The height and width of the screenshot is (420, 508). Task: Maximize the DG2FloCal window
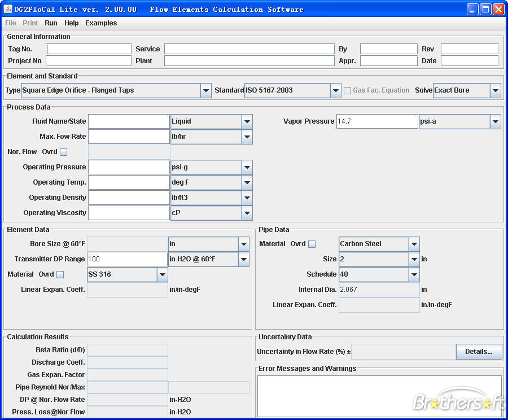tap(485, 10)
